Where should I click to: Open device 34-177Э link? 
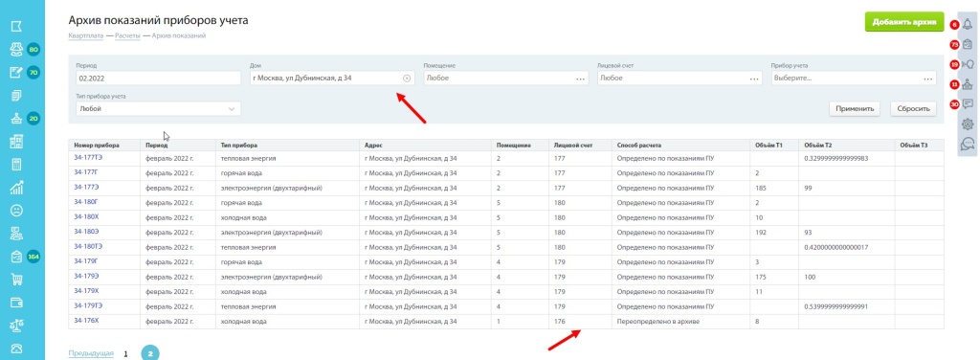[85, 187]
